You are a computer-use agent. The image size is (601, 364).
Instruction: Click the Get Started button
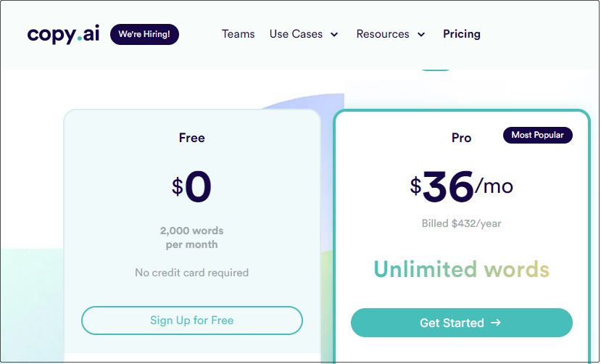pyautogui.click(x=462, y=323)
